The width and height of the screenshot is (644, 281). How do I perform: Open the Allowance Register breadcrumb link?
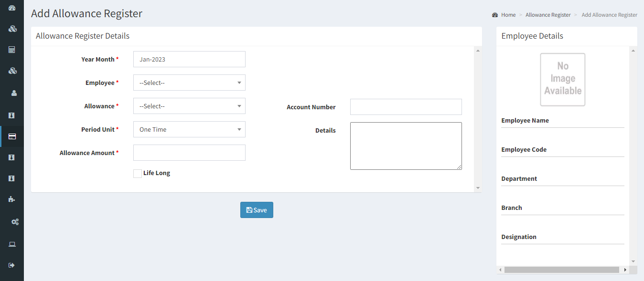(548, 15)
